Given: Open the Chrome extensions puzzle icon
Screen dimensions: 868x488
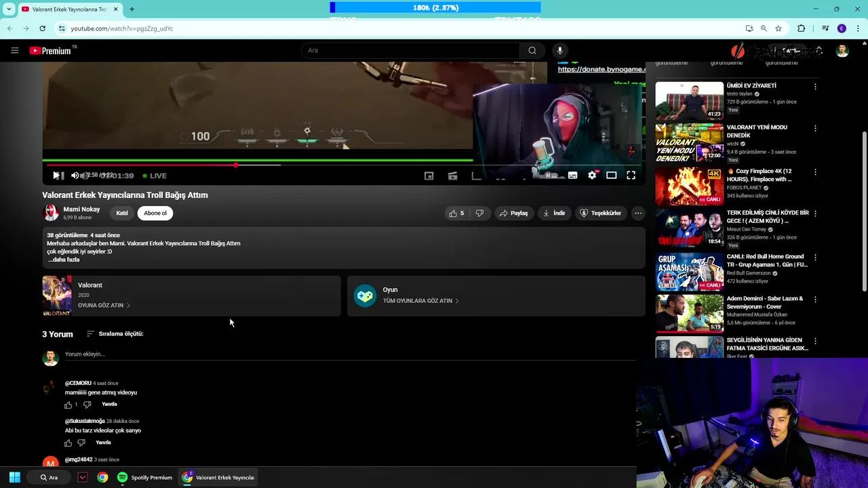Looking at the screenshot, I should (802, 28).
